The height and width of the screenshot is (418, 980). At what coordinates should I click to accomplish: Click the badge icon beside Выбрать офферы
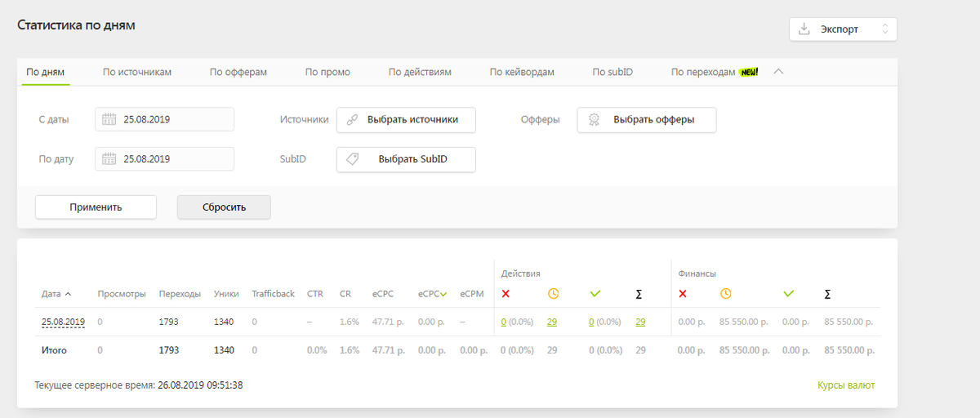click(x=595, y=119)
